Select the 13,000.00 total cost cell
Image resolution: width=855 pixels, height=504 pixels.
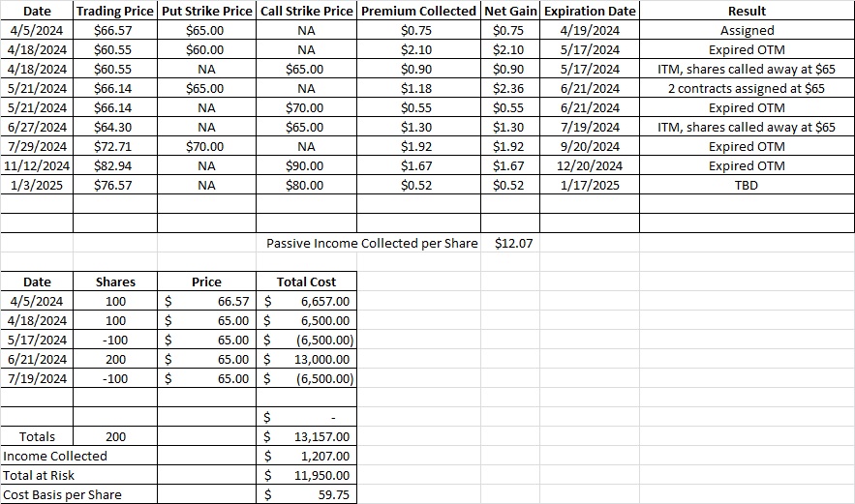[306, 359]
